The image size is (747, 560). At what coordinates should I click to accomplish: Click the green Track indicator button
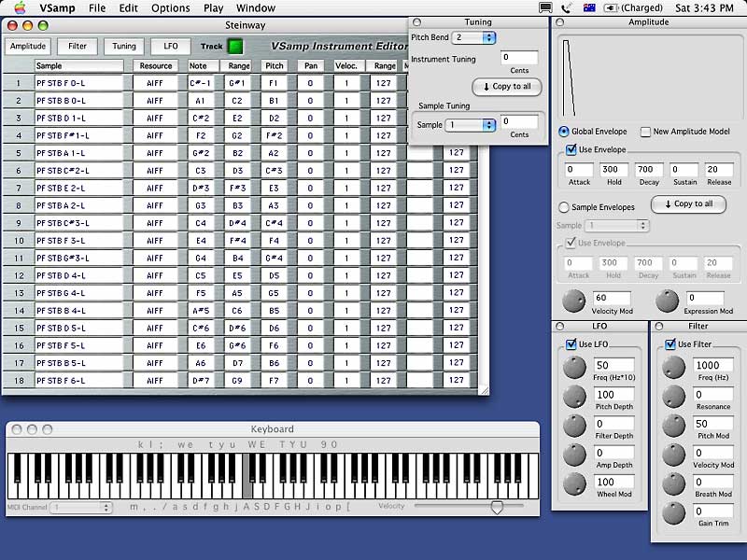pos(235,46)
